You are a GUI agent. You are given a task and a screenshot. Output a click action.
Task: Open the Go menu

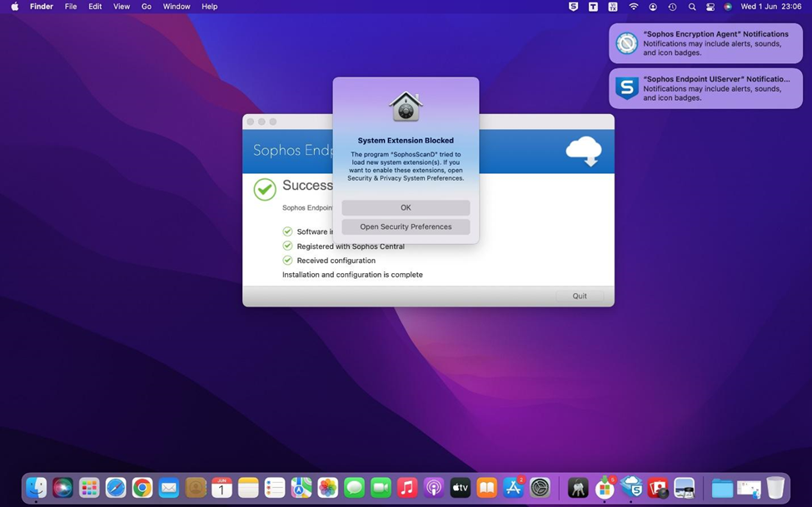tap(147, 7)
